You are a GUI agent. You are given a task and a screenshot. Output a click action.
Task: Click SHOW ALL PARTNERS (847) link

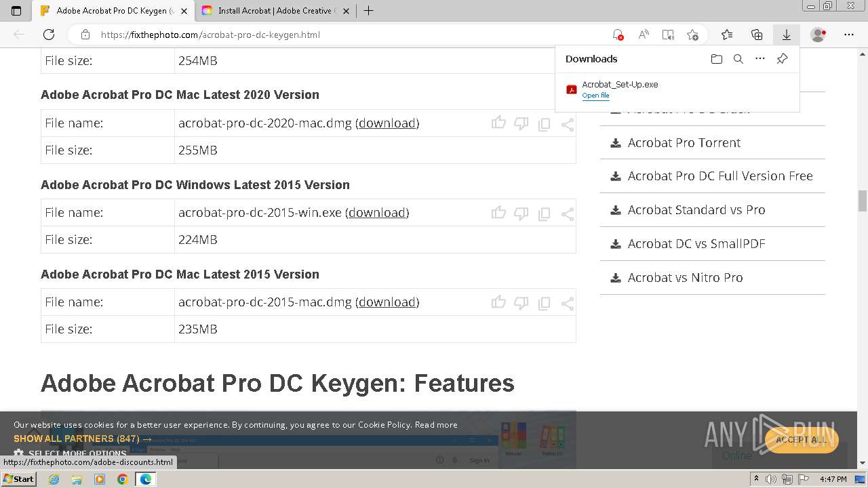pos(83,439)
